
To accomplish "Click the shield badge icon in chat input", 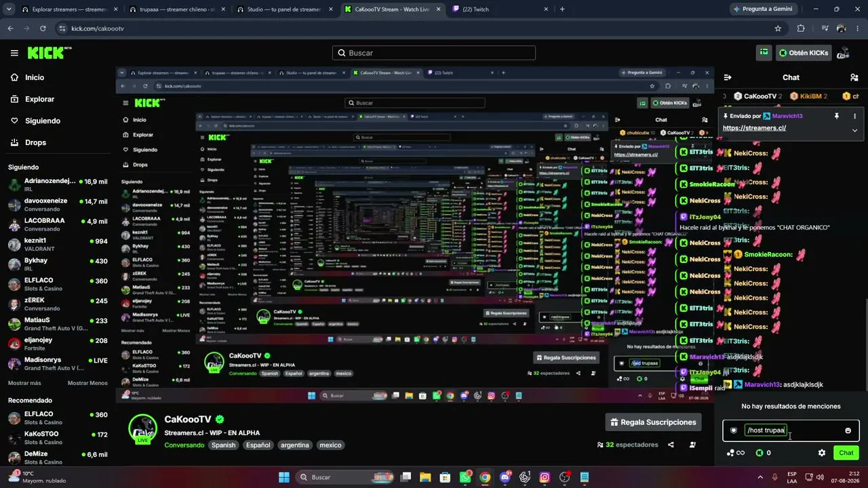I will (x=734, y=430).
